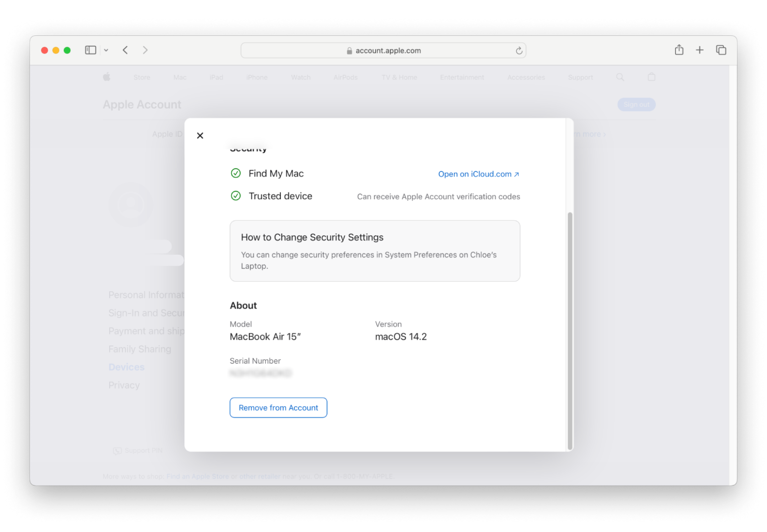Open the iPad menu item
The image size is (767, 532).
216,78
